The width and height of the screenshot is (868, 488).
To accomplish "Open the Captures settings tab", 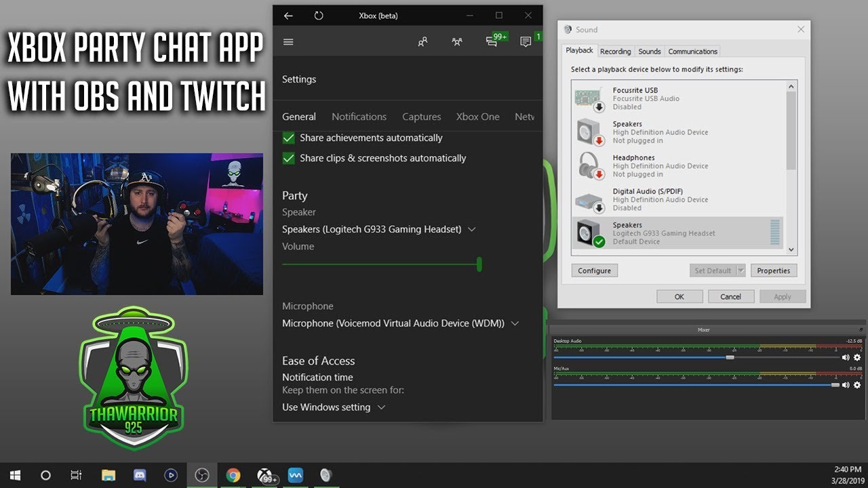I will [x=422, y=117].
